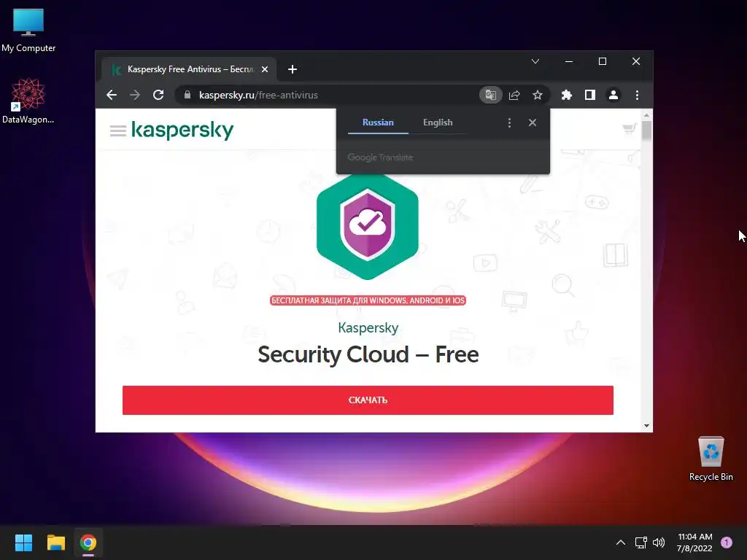The width and height of the screenshot is (747, 560).
Task: Click the Security Cloud shield hexagon image
Action: [x=368, y=227]
